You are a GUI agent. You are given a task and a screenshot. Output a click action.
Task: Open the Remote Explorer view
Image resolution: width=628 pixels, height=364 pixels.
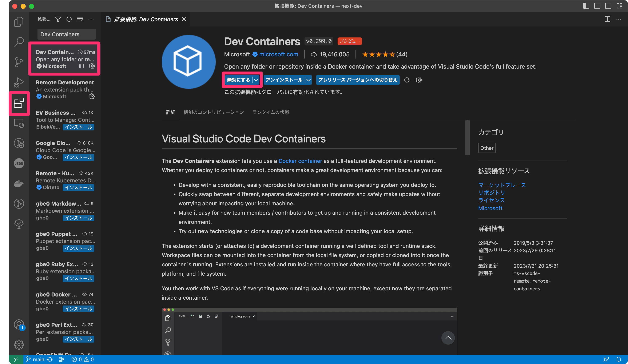point(19,123)
